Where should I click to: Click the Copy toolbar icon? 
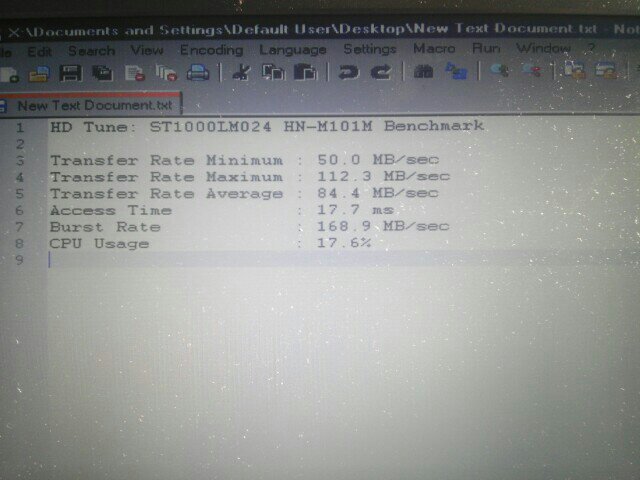click(x=273, y=72)
